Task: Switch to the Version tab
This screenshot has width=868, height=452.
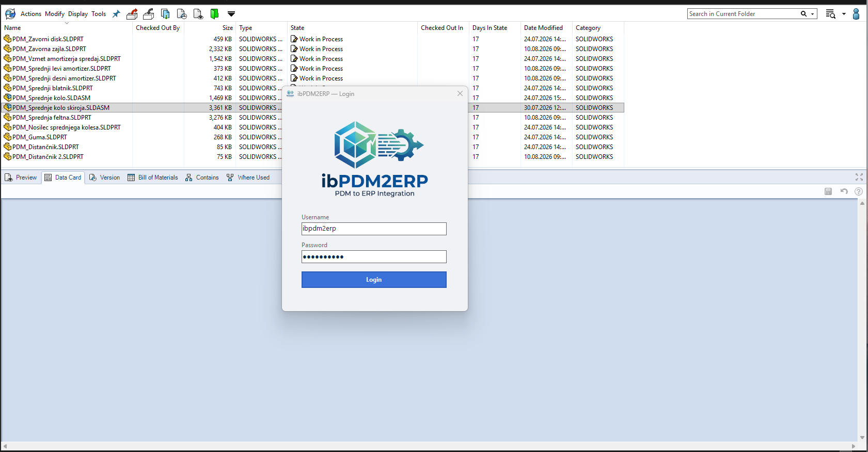Action: pos(104,177)
